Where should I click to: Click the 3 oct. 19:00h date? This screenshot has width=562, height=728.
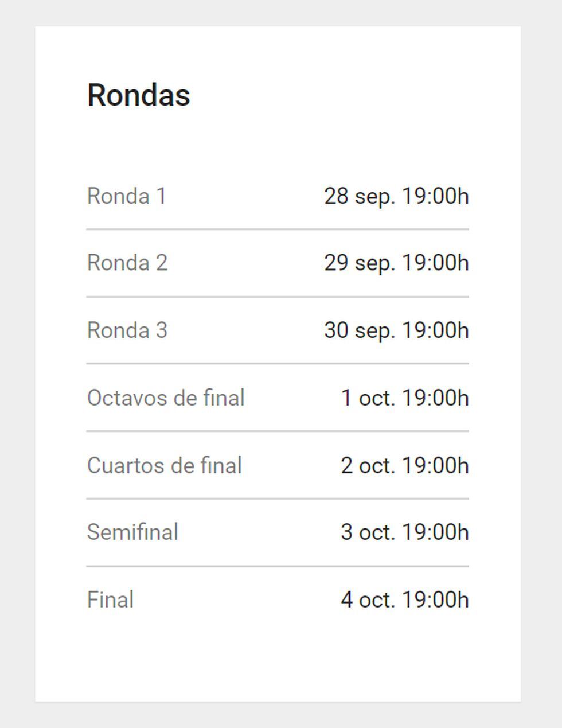click(404, 532)
